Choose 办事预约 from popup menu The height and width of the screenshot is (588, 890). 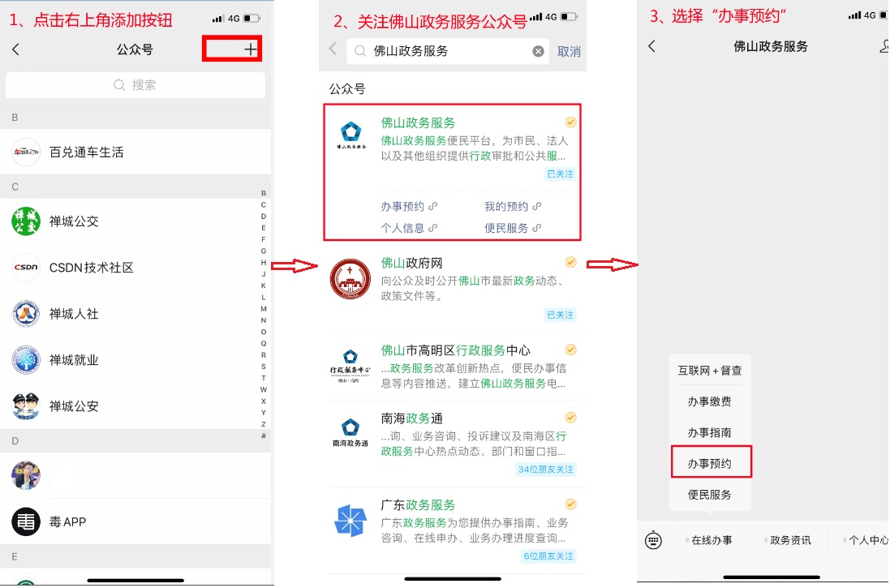tap(710, 463)
